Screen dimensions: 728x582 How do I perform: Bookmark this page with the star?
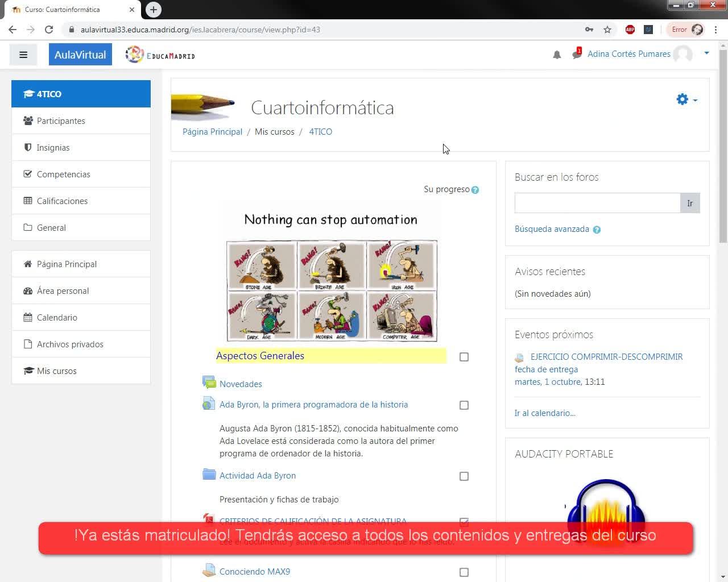pyautogui.click(x=607, y=30)
